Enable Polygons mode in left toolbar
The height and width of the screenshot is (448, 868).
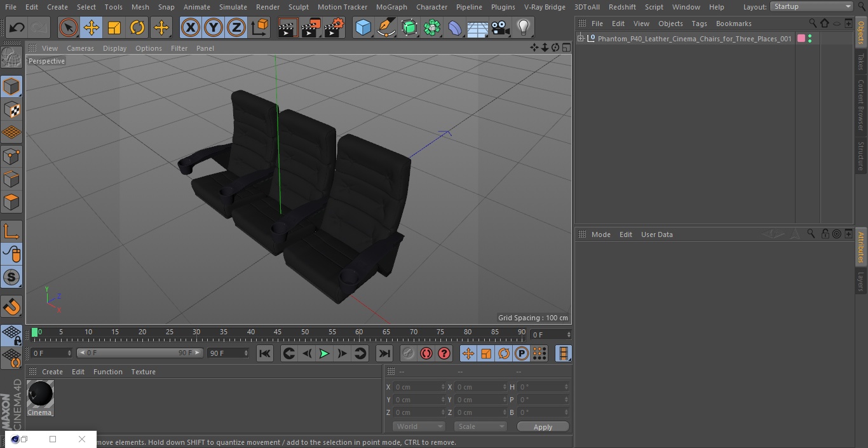point(11,202)
